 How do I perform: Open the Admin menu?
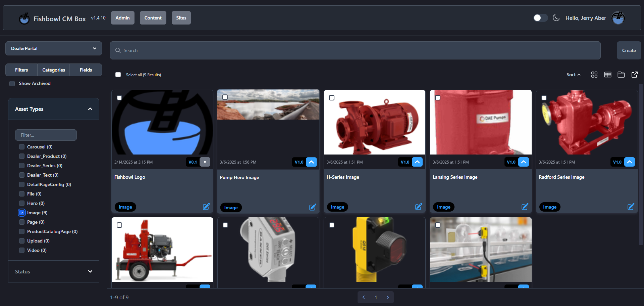123,18
